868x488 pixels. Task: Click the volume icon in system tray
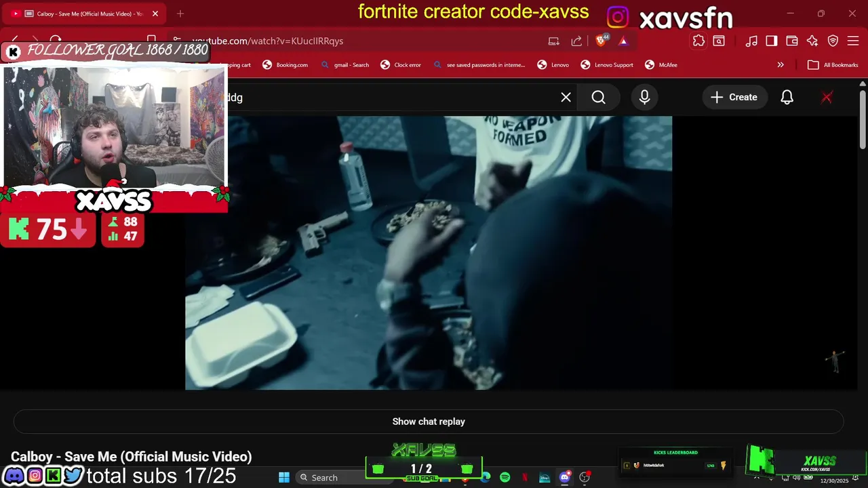click(796, 478)
